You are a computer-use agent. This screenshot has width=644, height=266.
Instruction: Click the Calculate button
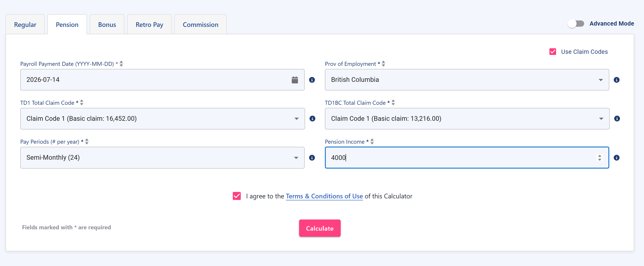[x=320, y=228]
